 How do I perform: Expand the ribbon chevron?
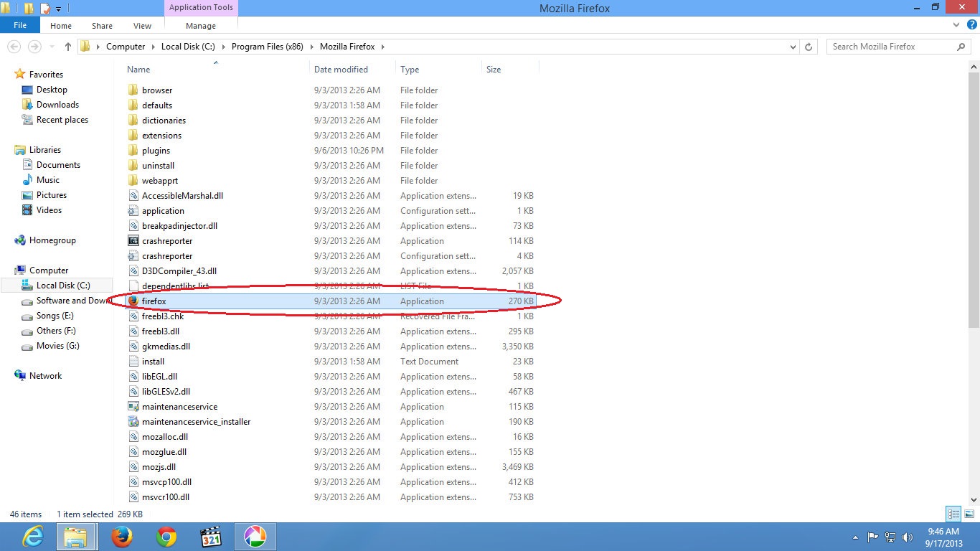pyautogui.click(x=956, y=25)
